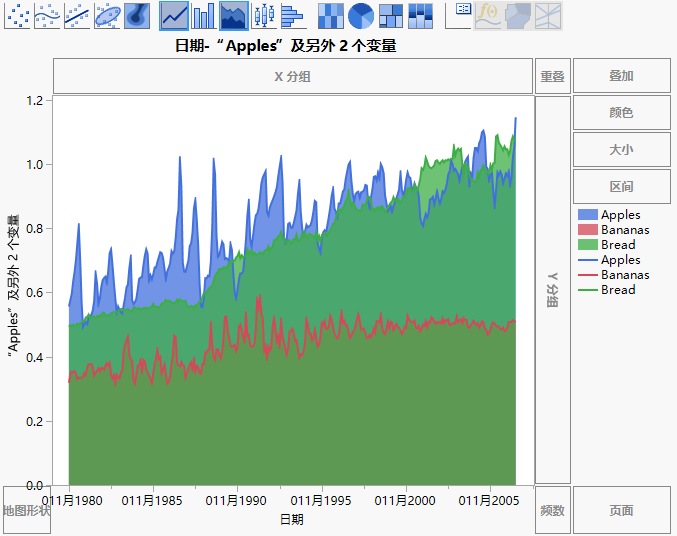Select the Points scatter element icon
This screenshot has width=677, height=536.
[x=18, y=15]
